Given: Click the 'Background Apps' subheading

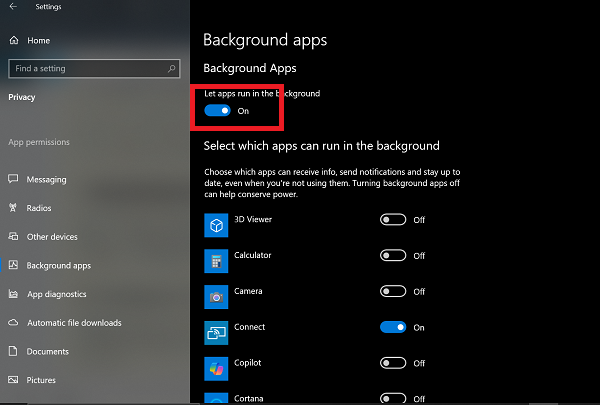Looking at the screenshot, I should point(250,68).
